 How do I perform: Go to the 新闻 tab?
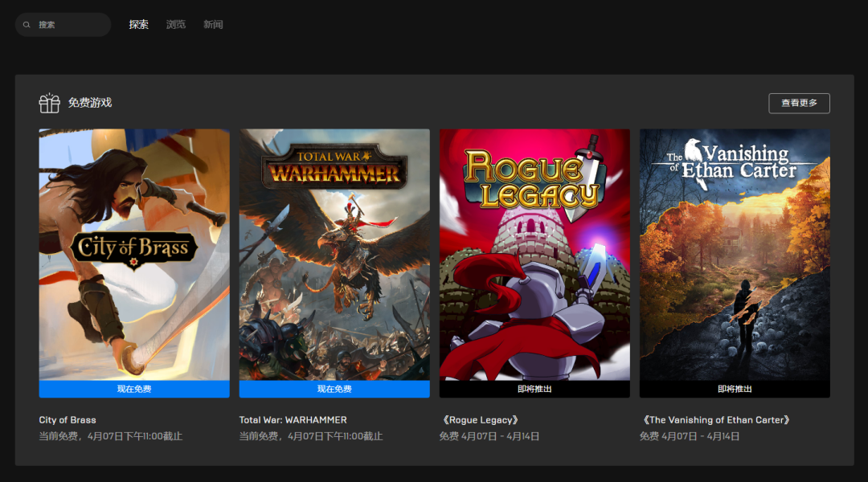(x=213, y=24)
